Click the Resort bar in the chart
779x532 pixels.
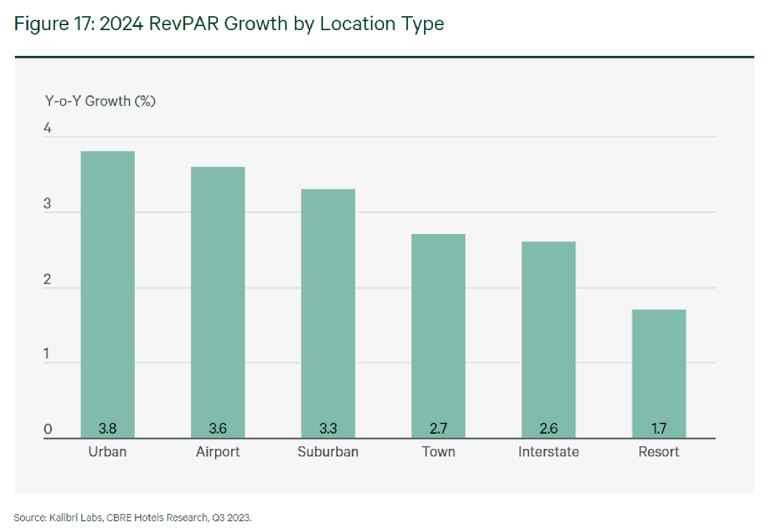[x=659, y=374]
